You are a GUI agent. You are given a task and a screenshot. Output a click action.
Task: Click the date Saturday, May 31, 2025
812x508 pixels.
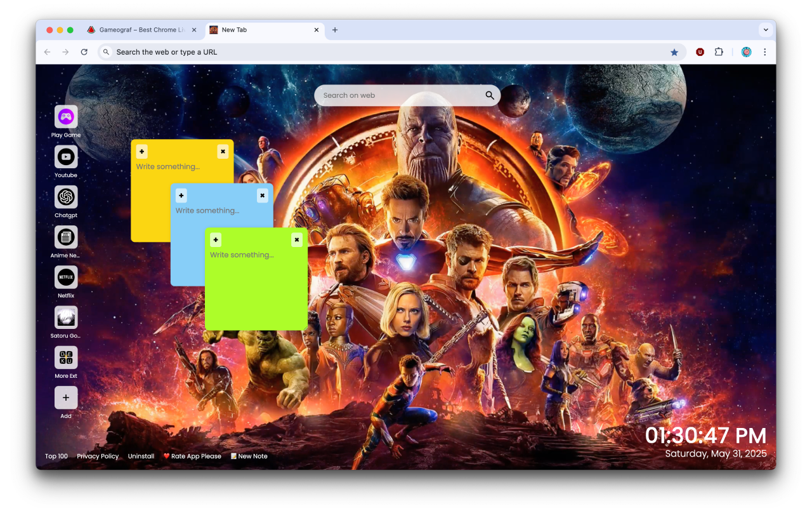[x=716, y=453]
